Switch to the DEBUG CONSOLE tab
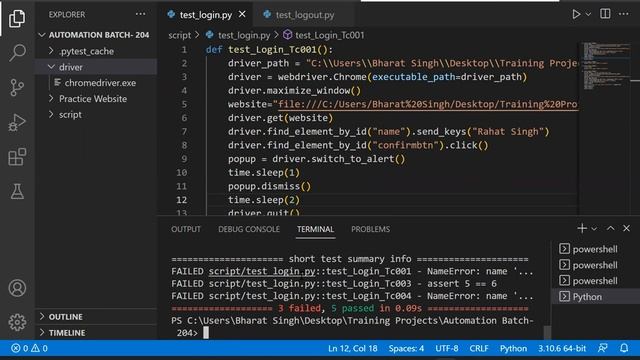Screen dimensions: 640x360 pyautogui.click(x=249, y=229)
